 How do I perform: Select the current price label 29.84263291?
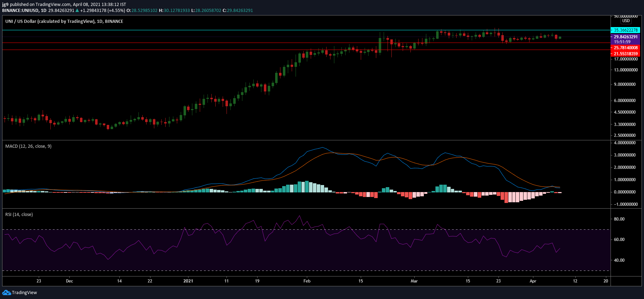pyautogui.click(x=625, y=37)
